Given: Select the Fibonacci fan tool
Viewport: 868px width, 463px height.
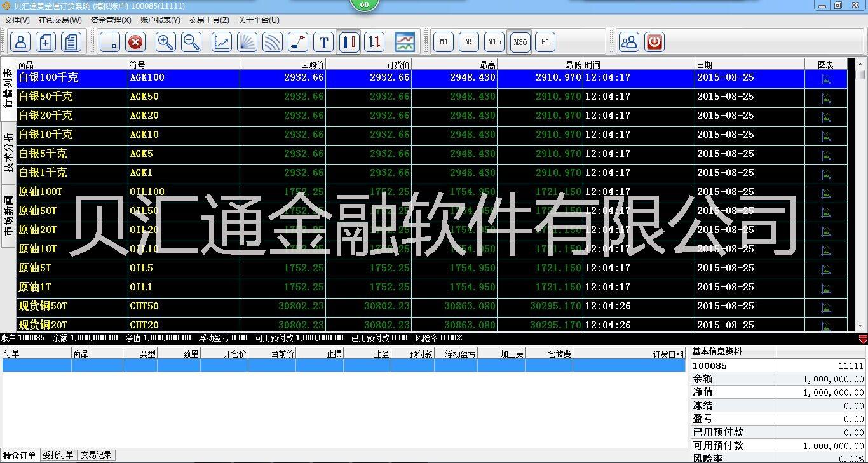Looking at the screenshot, I should click(x=247, y=43).
